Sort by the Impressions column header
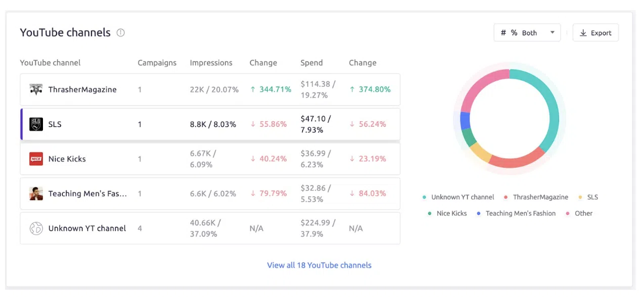The image size is (644, 297). tap(211, 63)
